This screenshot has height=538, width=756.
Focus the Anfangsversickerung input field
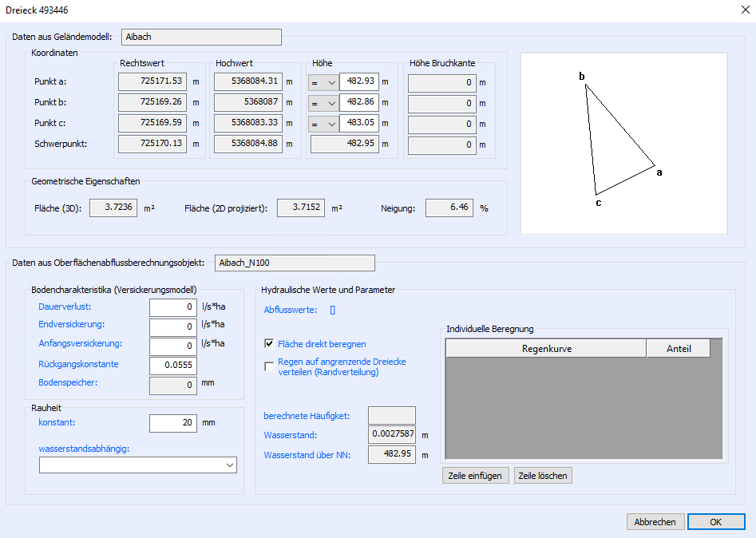173,346
